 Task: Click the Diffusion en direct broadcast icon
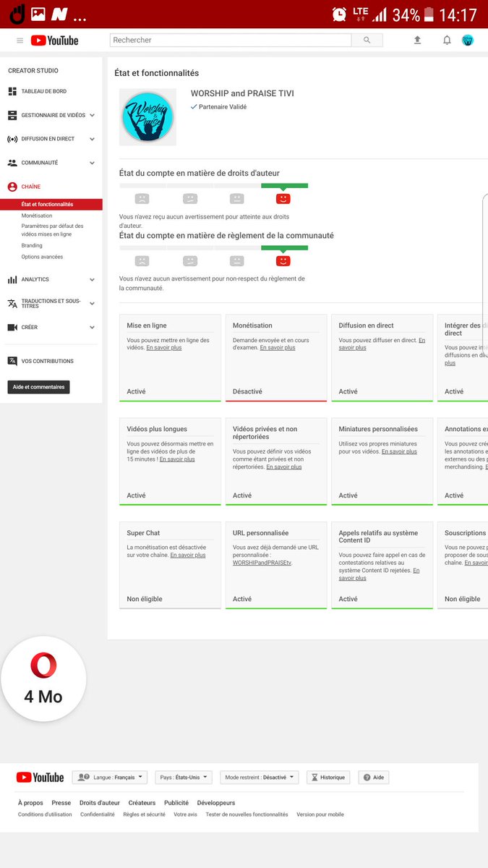[x=12, y=139]
